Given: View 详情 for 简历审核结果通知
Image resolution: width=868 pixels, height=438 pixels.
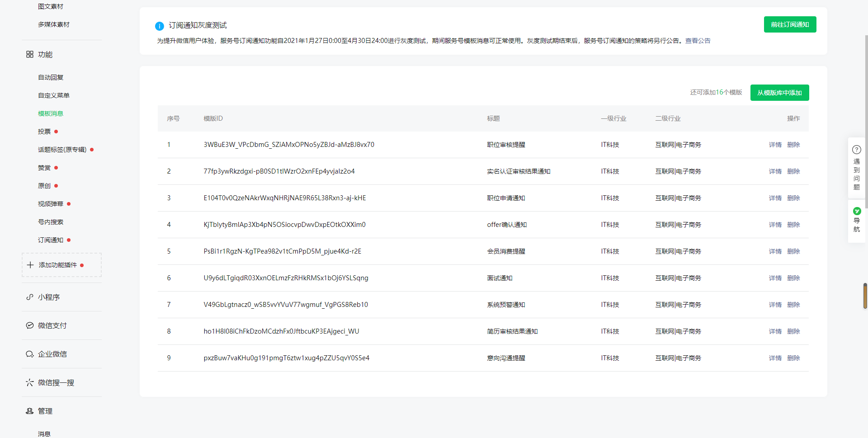Looking at the screenshot, I should pyautogui.click(x=775, y=331).
